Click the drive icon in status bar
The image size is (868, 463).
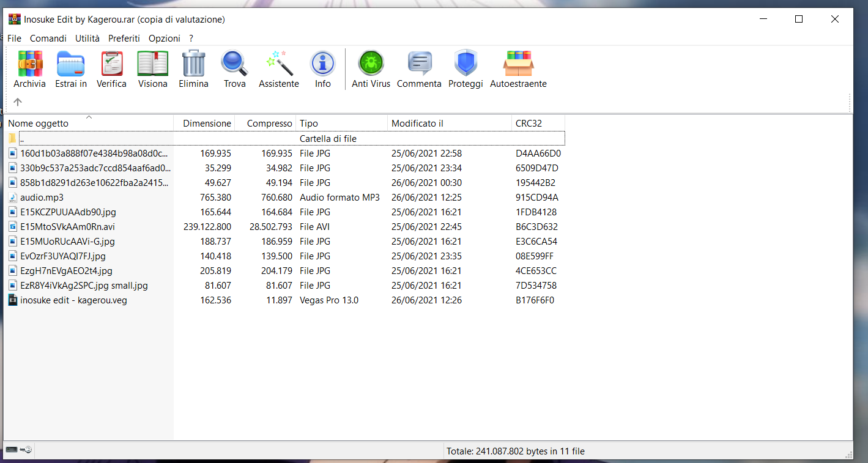(12, 450)
